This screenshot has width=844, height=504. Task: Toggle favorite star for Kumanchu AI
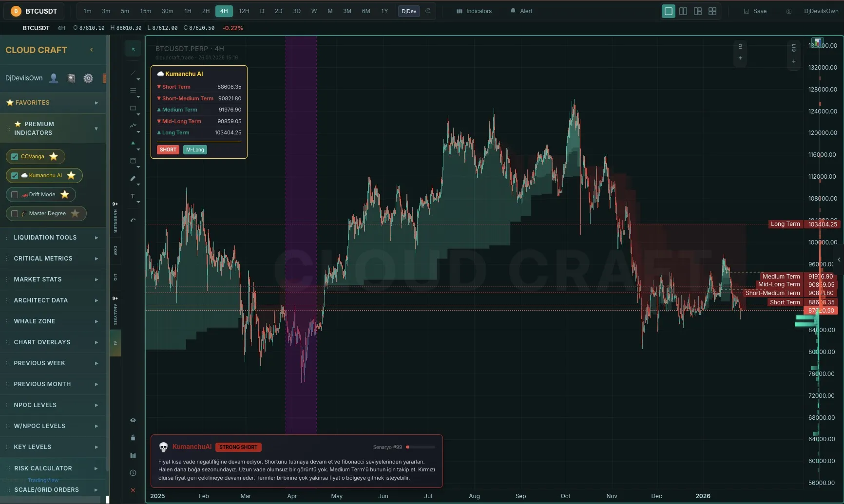point(71,175)
